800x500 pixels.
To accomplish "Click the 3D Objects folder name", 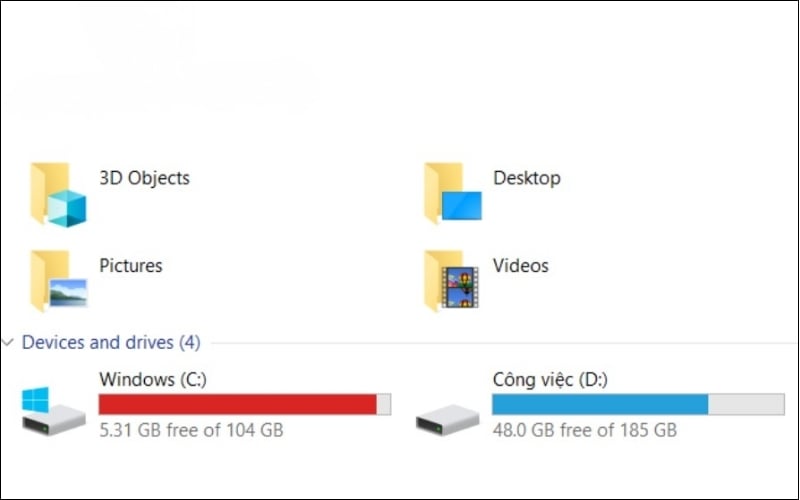I will click(144, 179).
